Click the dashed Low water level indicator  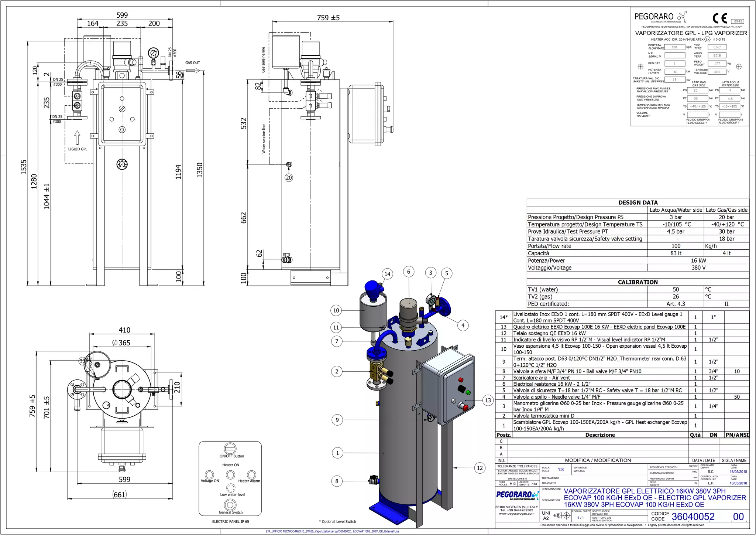click(x=230, y=488)
